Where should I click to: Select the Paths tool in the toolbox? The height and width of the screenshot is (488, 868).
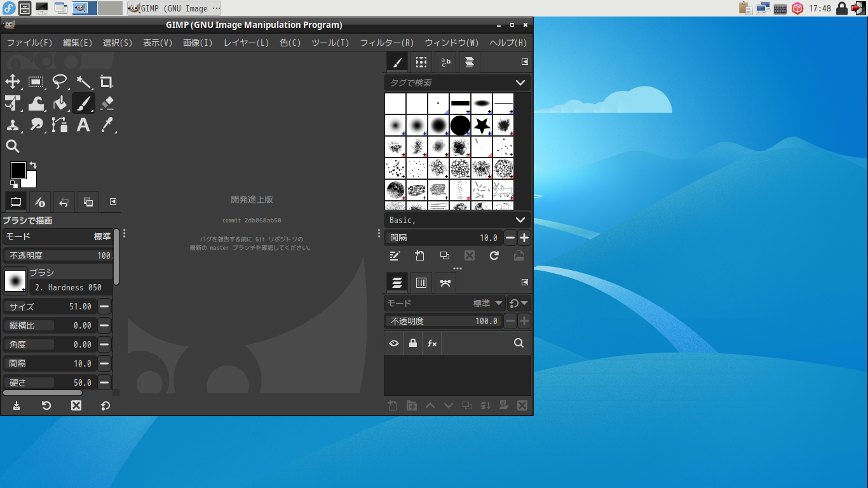(x=60, y=125)
